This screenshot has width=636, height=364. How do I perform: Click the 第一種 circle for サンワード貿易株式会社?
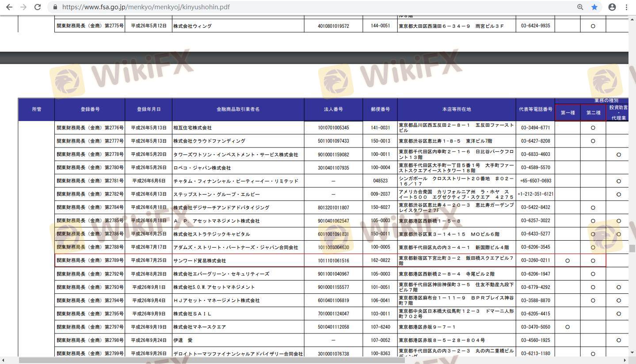click(x=567, y=261)
